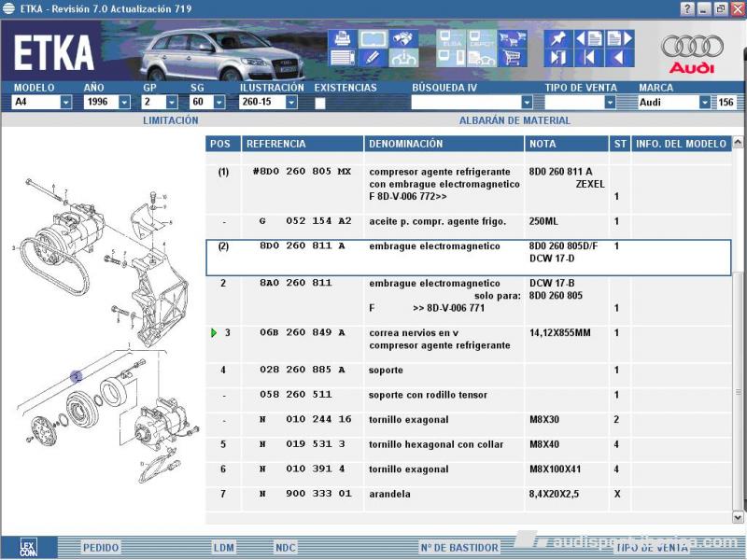
Task: Click the LDM button
Action: 224,548
